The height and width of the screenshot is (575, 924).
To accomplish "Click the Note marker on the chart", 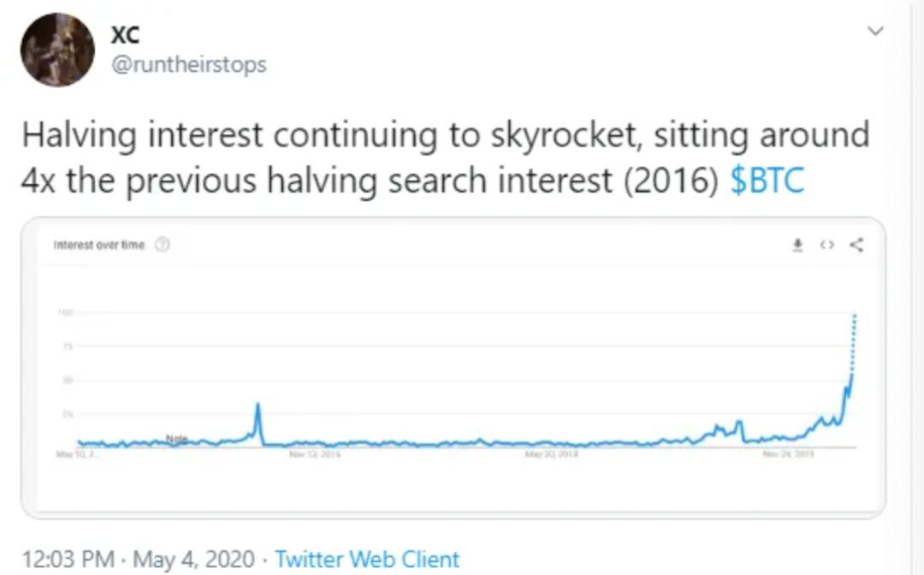I will pos(176,439).
